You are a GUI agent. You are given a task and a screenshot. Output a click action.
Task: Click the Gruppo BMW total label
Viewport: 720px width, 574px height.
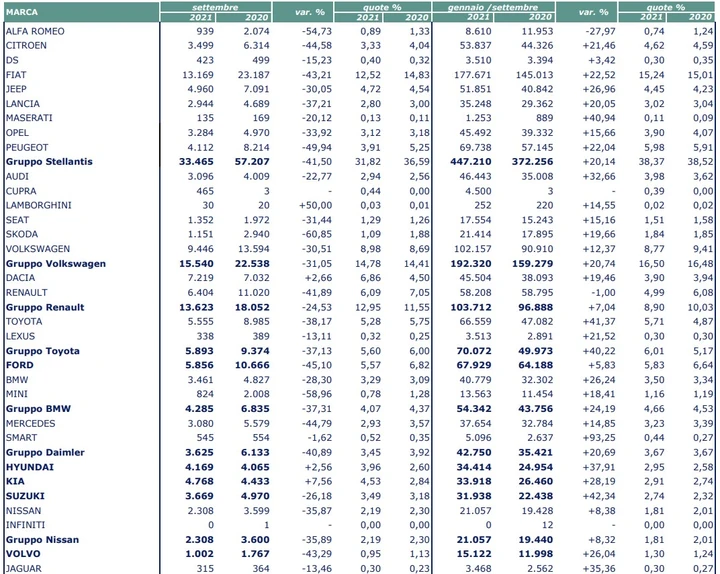click(x=38, y=409)
